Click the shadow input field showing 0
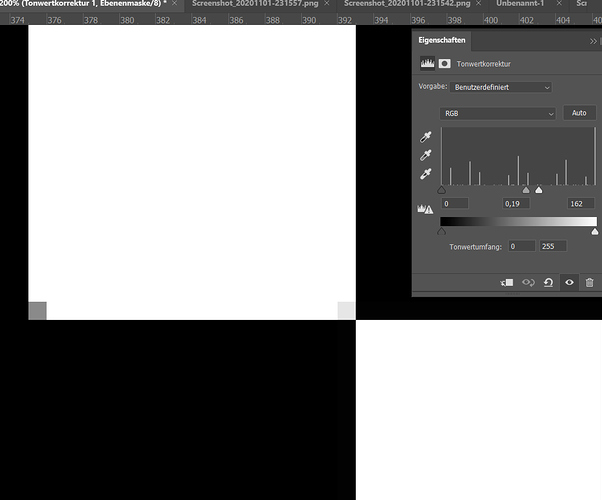 (455, 204)
